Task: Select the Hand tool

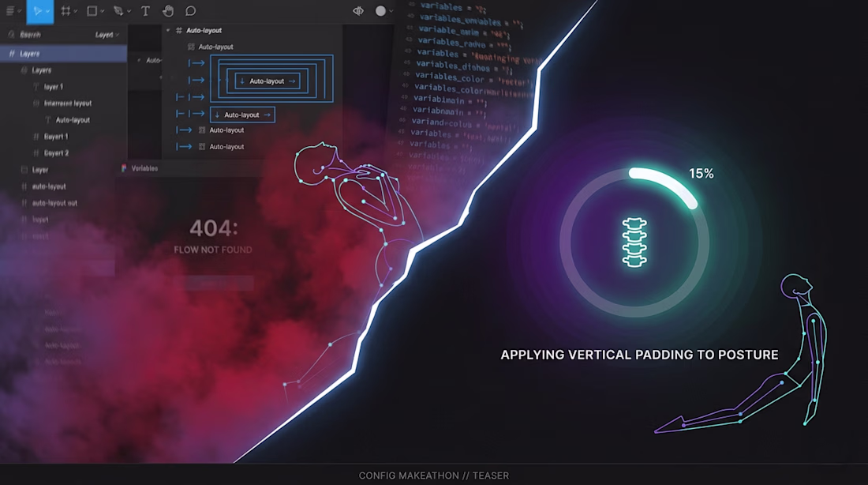Action: click(x=168, y=10)
